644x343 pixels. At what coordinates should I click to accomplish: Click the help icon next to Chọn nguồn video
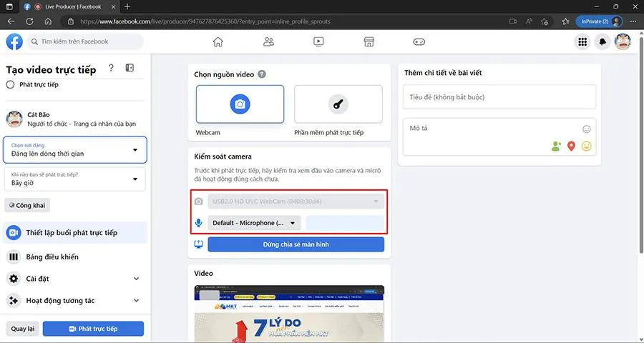pyautogui.click(x=262, y=74)
